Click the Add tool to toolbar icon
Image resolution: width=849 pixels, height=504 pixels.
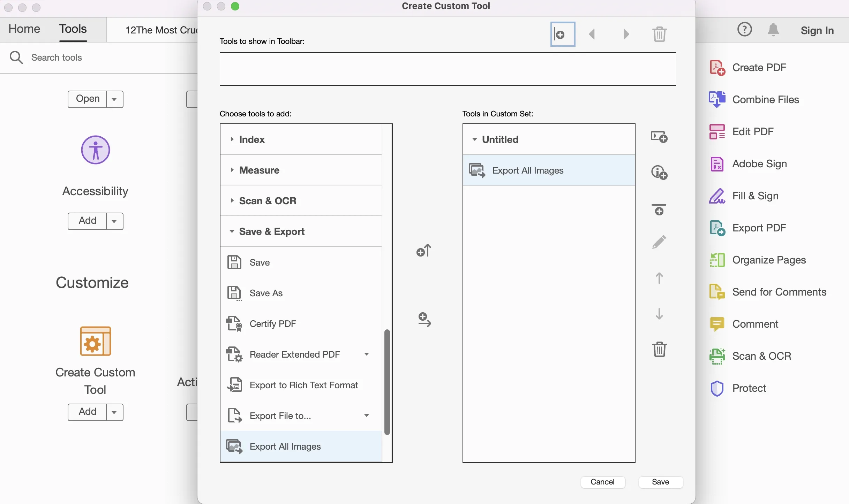[x=562, y=33]
